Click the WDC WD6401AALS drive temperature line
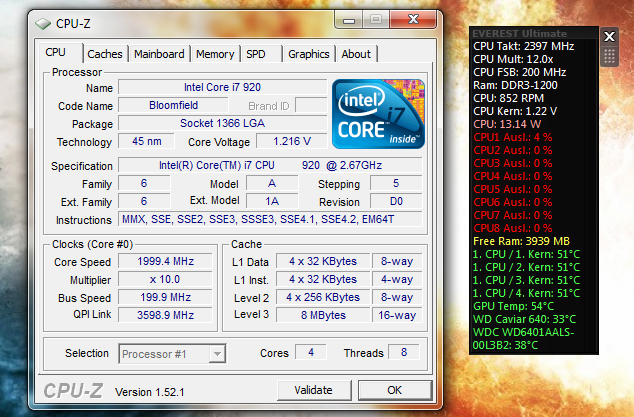This screenshot has height=417, width=634. point(523,339)
